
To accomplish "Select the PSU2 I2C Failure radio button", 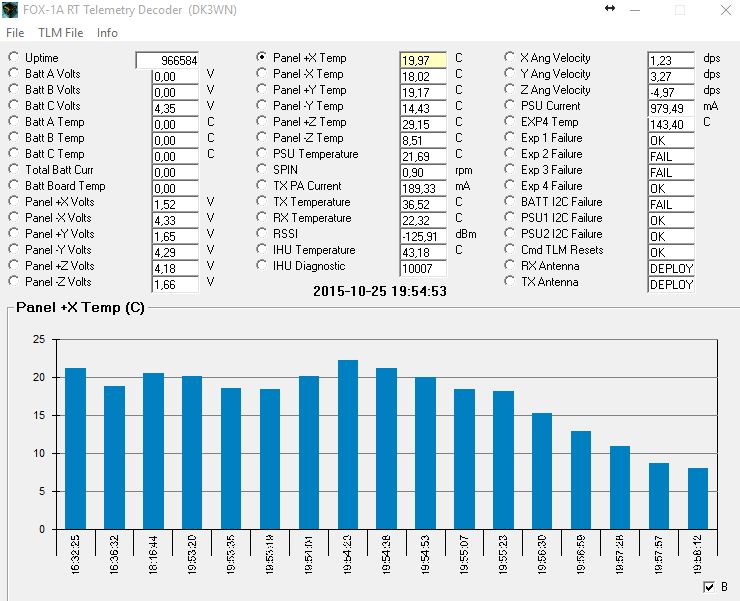I will tap(509, 233).
